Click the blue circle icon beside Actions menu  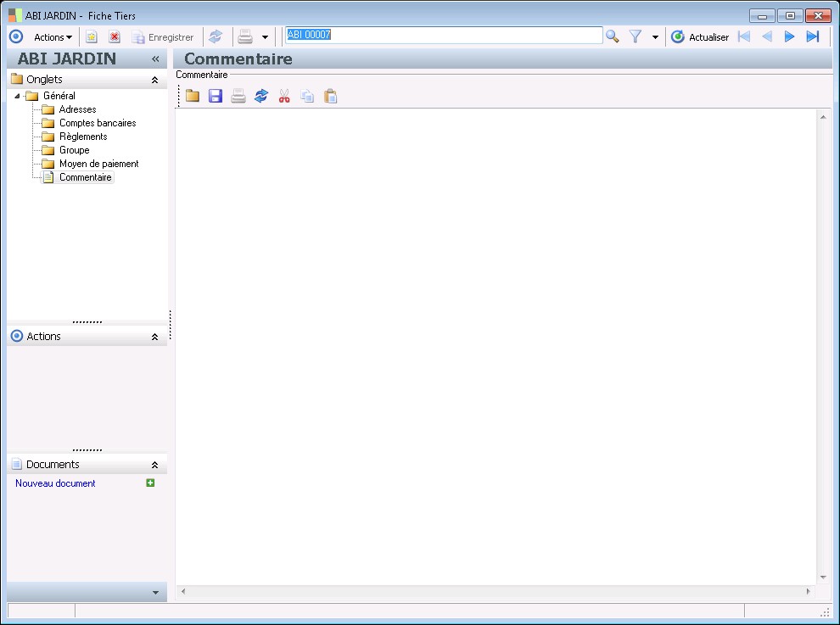point(16,36)
